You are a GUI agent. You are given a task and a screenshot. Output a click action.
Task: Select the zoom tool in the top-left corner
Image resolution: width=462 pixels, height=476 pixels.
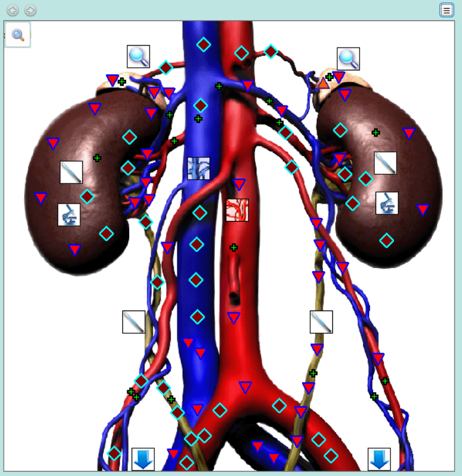pos(19,35)
